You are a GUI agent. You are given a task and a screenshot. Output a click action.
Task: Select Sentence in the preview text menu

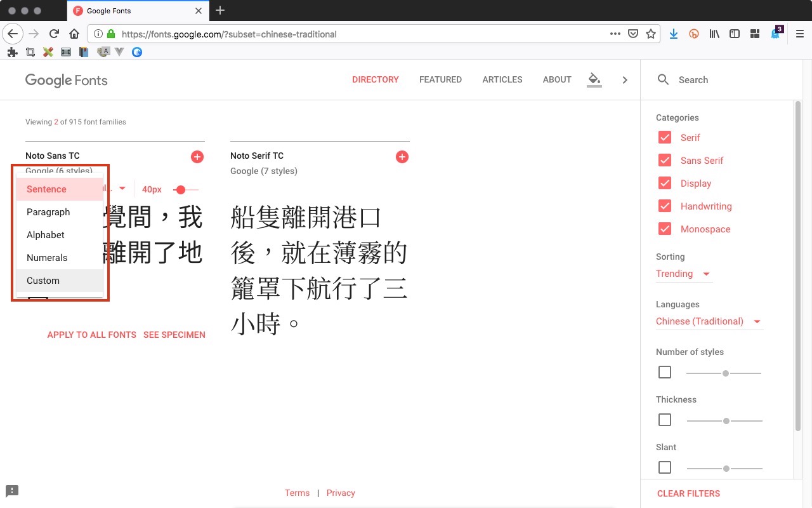(60, 189)
